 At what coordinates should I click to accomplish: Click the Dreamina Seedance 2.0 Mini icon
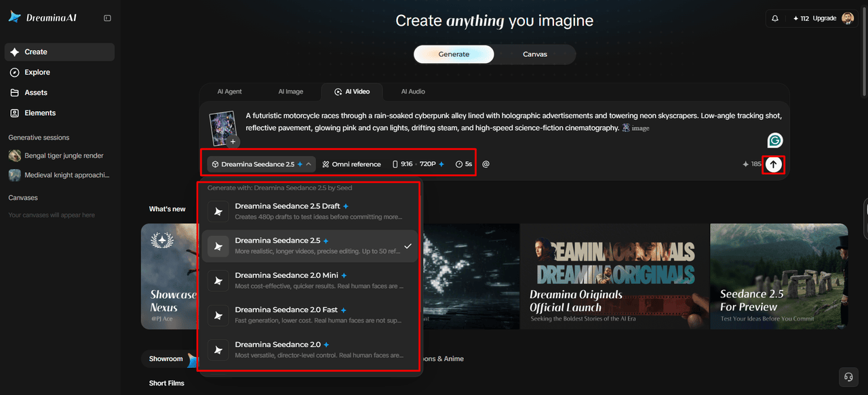coord(218,280)
